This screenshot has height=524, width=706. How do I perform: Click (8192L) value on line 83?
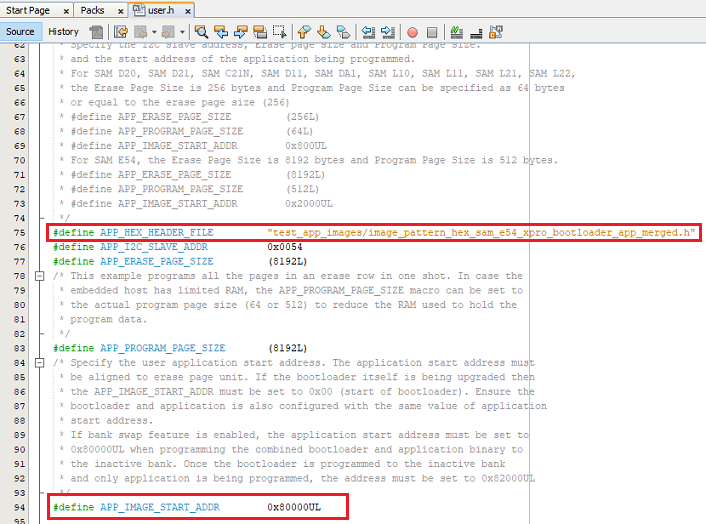[288, 348]
